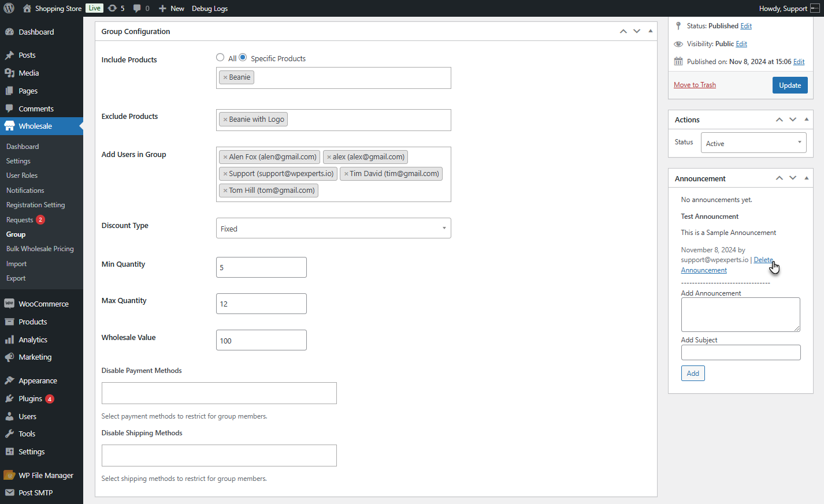Open Notifications submenu item
Screen dimensions: 824x504
pyautogui.click(x=25, y=191)
